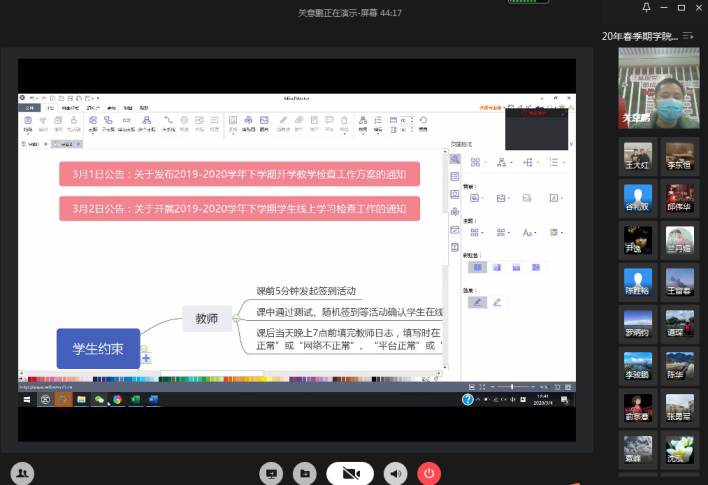Click participant thumbnail 王大红
The width and height of the screenshot is (708, 485).
click(x=637, y=155)
